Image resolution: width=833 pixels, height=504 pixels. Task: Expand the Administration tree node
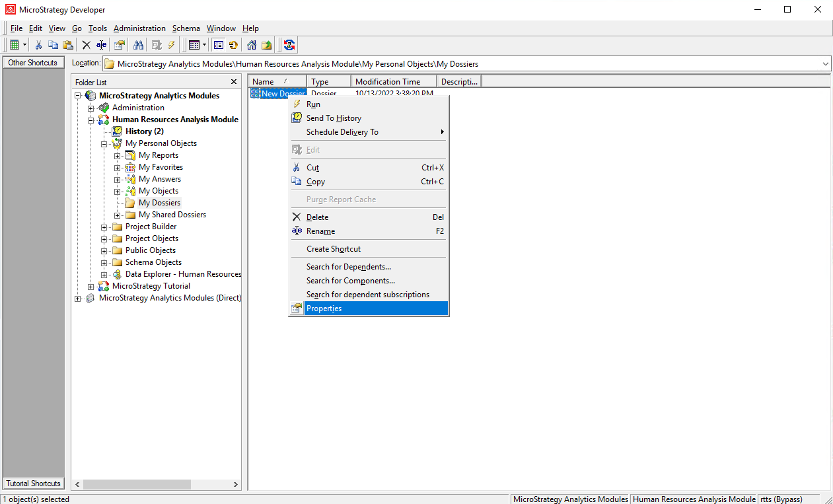pyautogui.click(x=91, y=108)
